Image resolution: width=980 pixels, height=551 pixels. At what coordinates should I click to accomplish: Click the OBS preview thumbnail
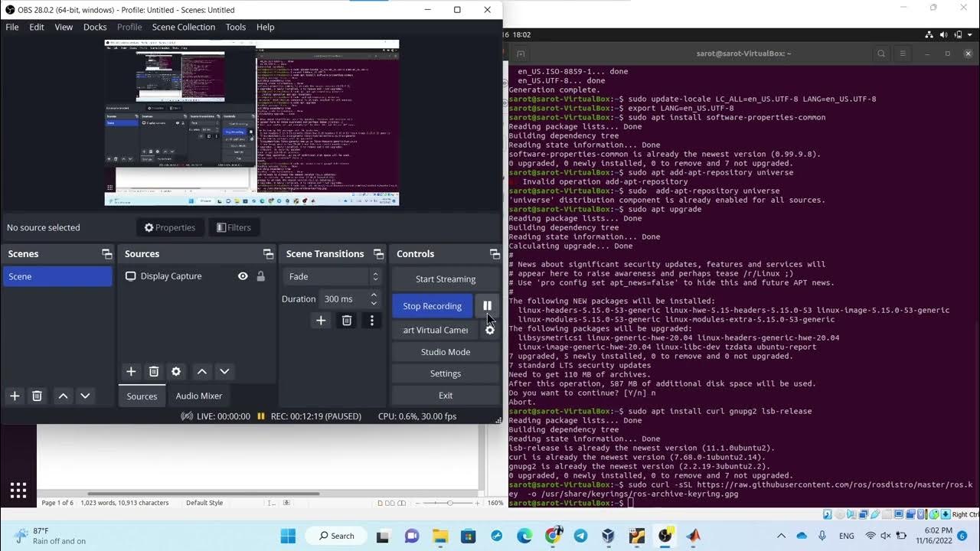(252, 122)
